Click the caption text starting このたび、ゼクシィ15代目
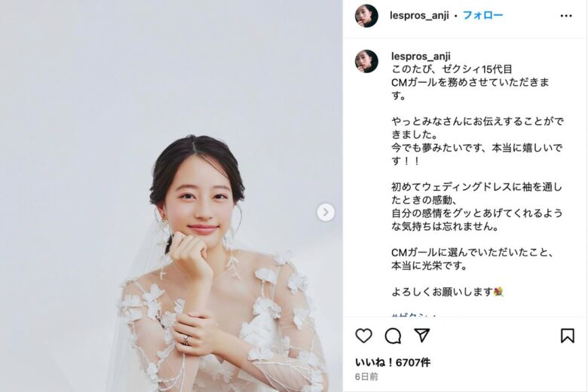The image size is (588, 392). pos(452,69)
